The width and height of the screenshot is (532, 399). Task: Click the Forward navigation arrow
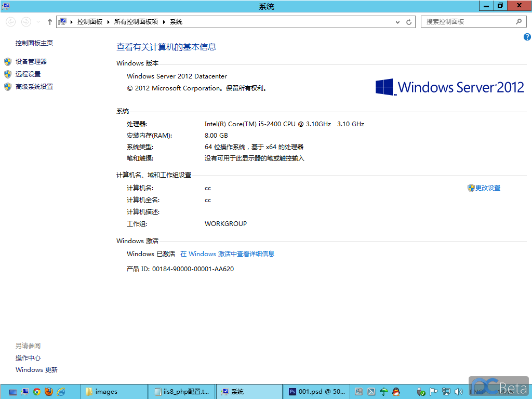26,22
